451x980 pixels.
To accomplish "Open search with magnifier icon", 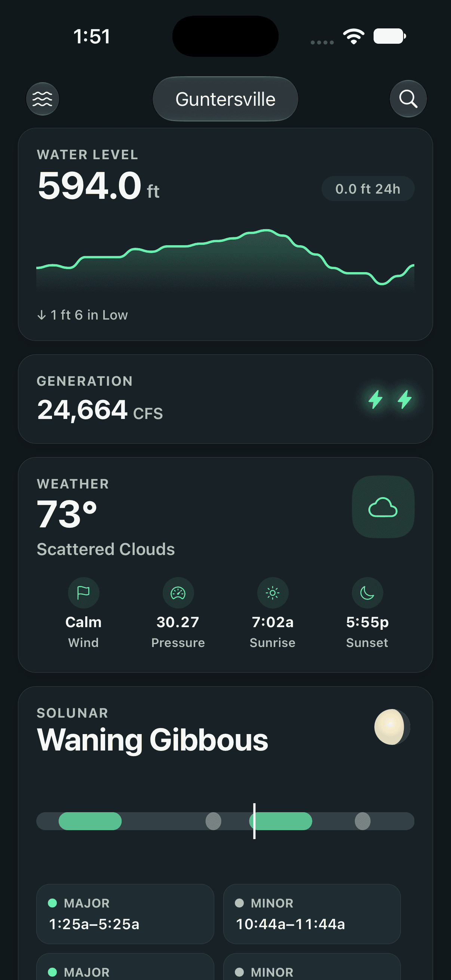I will (408, 99).
